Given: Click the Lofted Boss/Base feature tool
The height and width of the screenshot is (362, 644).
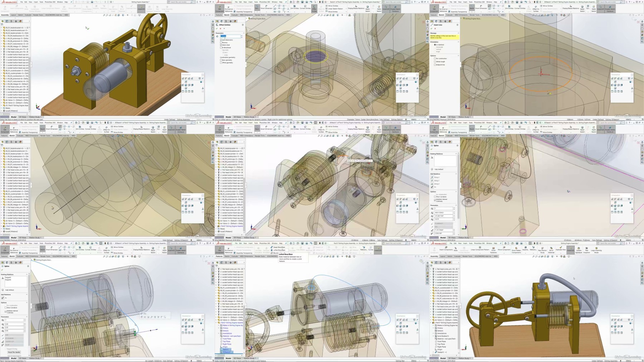Looking at the screenshot, I should [x=279, y=250].
